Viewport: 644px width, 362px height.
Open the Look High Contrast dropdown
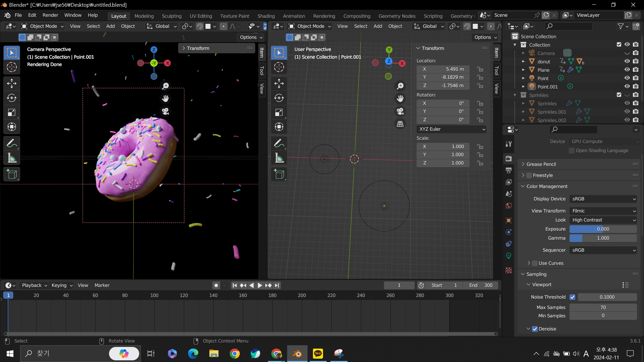point(603,220)
